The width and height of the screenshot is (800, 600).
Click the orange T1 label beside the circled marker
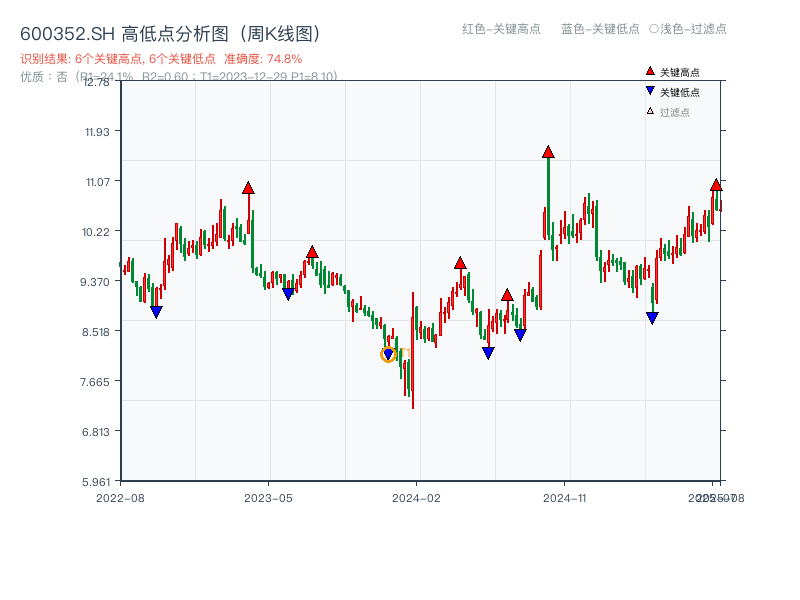coord(405,353)
